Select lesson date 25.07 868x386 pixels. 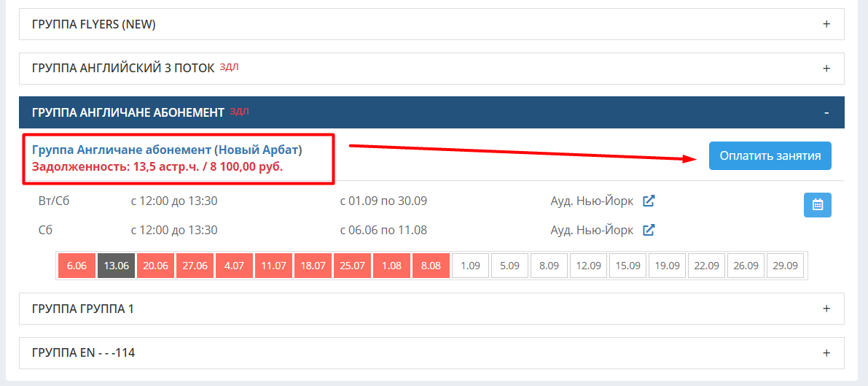tap(352, 266)
